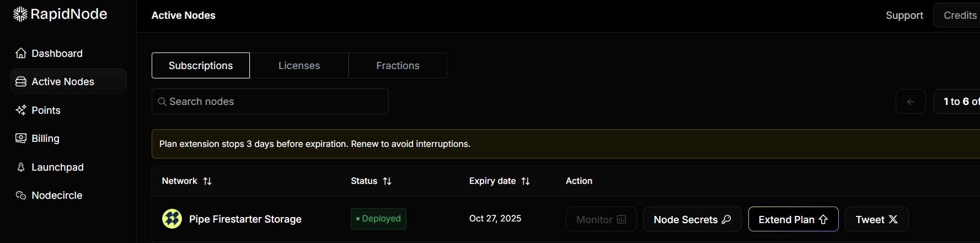This screenshot has height=243, width=980.
Task: Open Node Secrets for Pipe Firestarter
Action: click(x=692, y=219)
